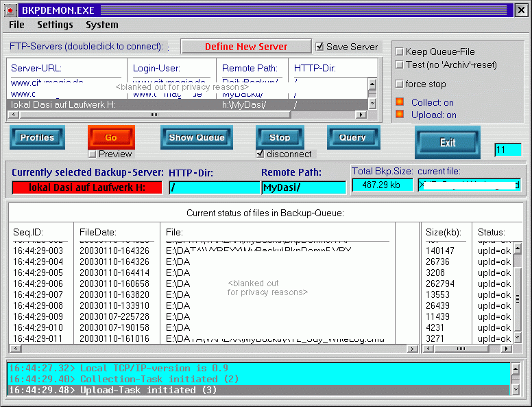Click the Seq.ID column header
Viewport: 532px width, 407px height.
[28, 233]
